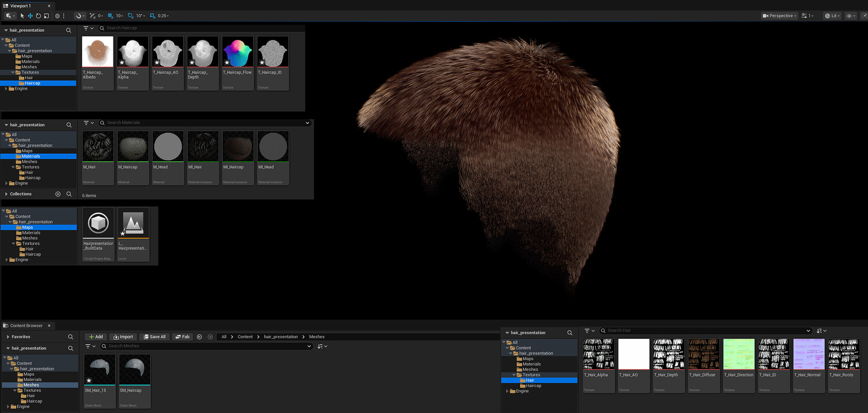The image size is (868, 413).
Task: Go back with the Content Browser history arrow
Action: point(200,337)
